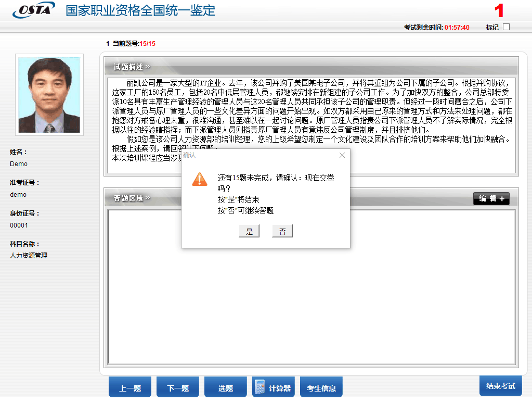Click the orange warning triangle icon
Screen dimensions: 532x403
pyautogui.click(x=200, y=179)
